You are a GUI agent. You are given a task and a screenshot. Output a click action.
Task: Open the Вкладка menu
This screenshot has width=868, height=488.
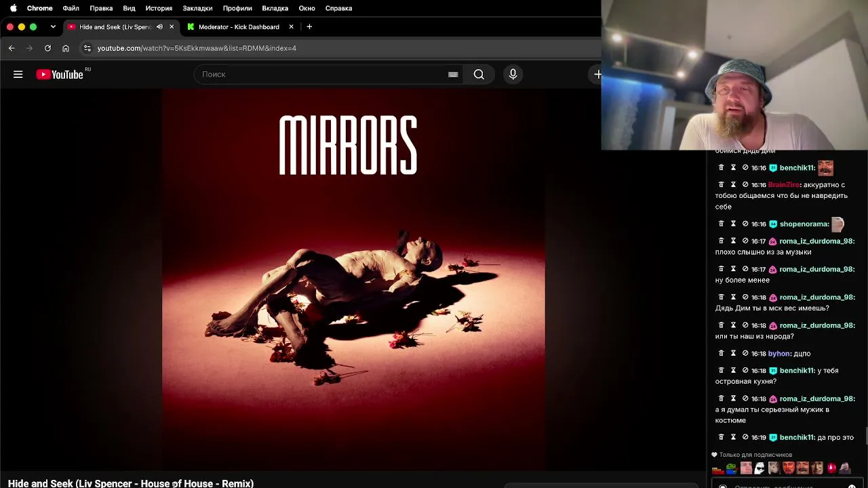[x=275, y=8]
